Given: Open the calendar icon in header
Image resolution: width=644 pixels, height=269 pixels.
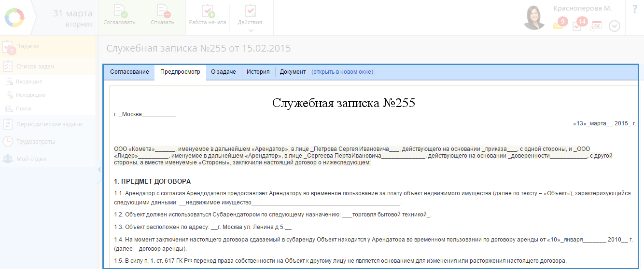Looking at the screenshot, I should (x=596, y=26).
